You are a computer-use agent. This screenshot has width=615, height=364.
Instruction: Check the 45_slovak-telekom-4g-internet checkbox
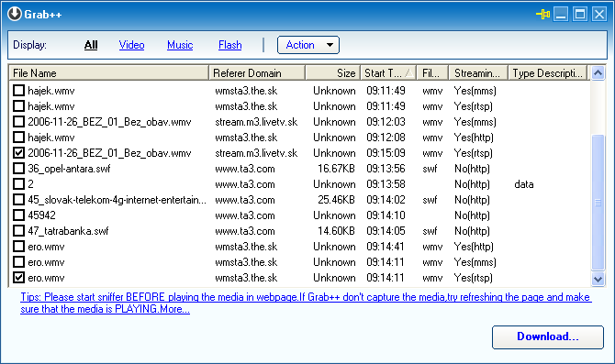tap(18, 200)
